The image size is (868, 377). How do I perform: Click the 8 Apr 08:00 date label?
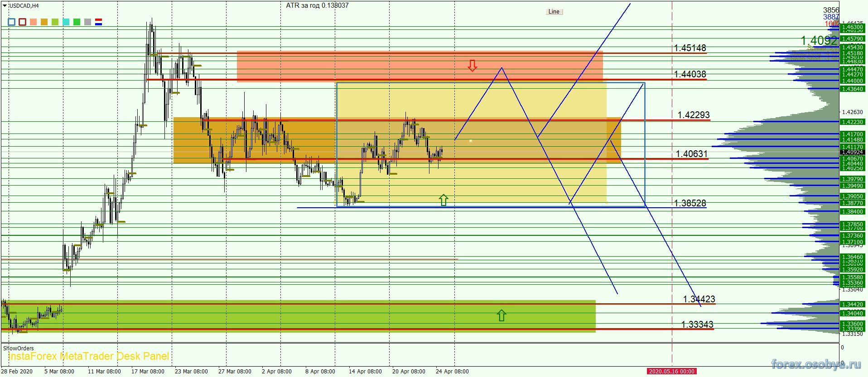pos(320,372)
